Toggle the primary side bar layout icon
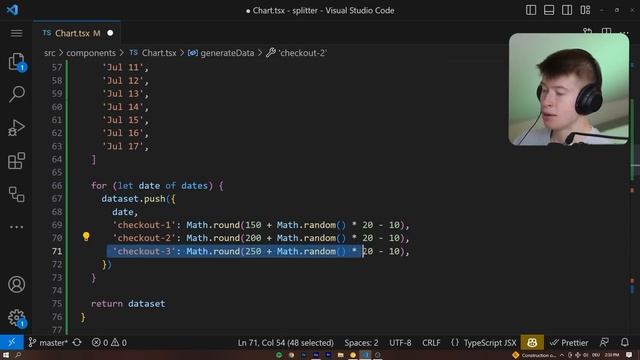Image resolution: width=640 pixels, height=360 pixels. [531, 10]
